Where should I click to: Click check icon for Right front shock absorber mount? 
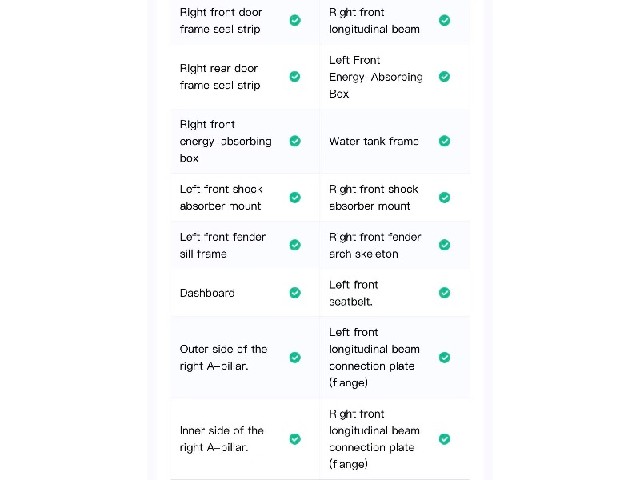(x=444, y=198)
